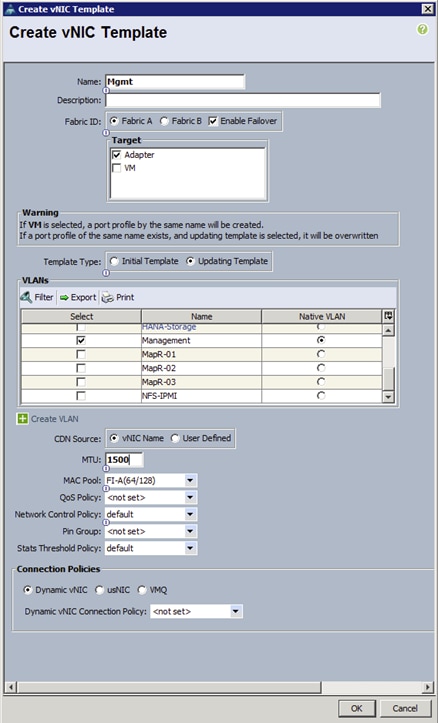438x723 pixels.
Task: Click the Name input field
Action: click(175, 82)
